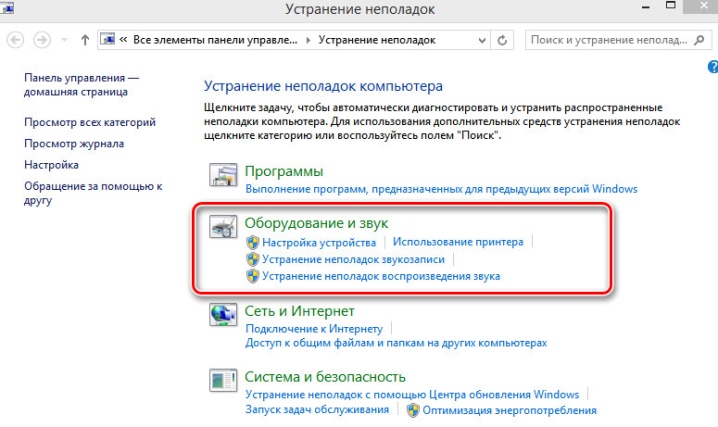718x427 pixels.
Task: Click the search field for troubleshooting
Action: point(618,40)
